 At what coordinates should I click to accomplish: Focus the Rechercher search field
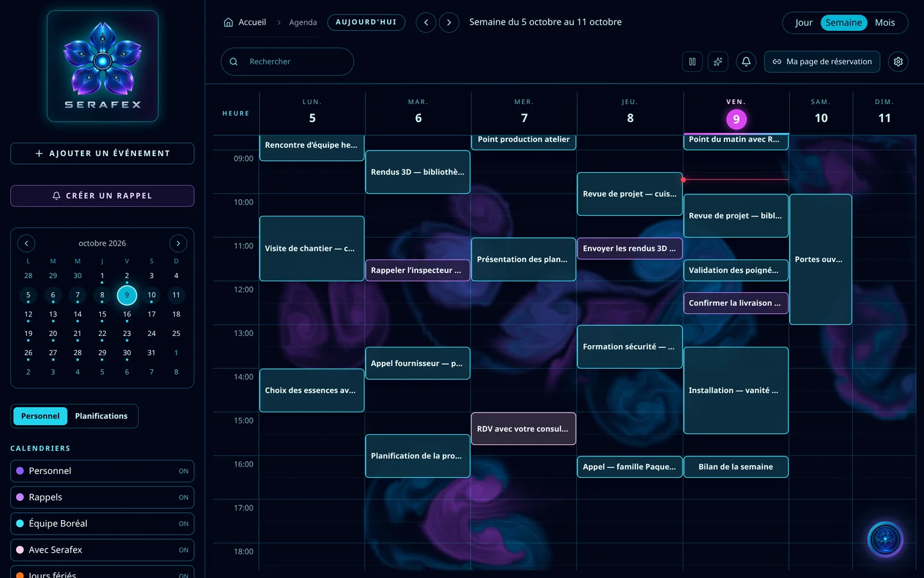(x=287, y=62)
